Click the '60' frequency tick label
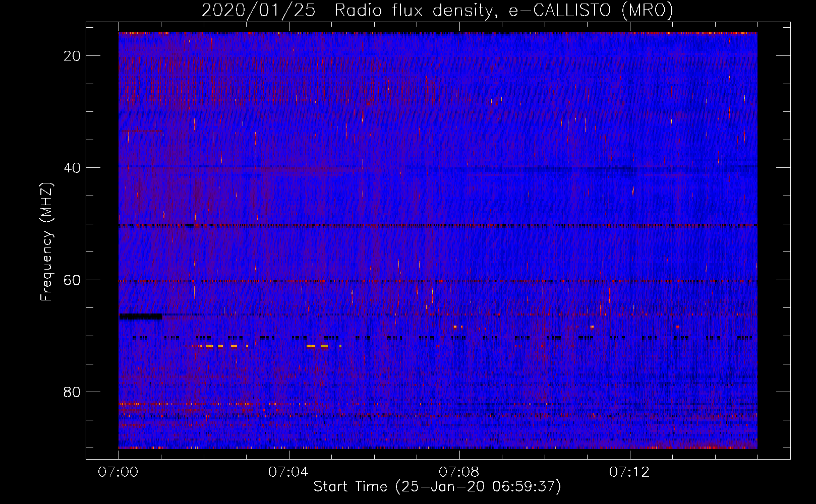 pyautogui.click(x=72, y=280)
